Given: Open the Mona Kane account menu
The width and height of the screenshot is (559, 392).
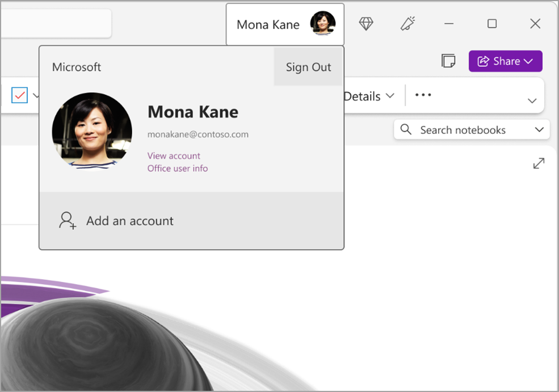Looking at the screenshot, I should point(285,24).
